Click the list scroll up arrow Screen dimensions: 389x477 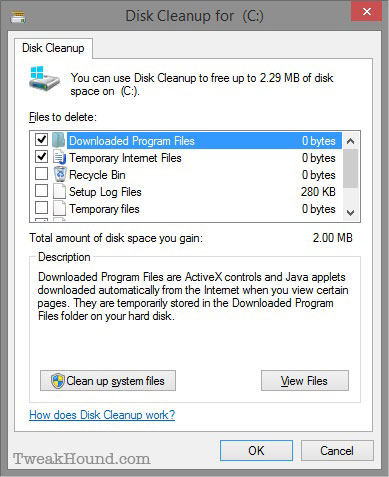(x=350, y=141)
